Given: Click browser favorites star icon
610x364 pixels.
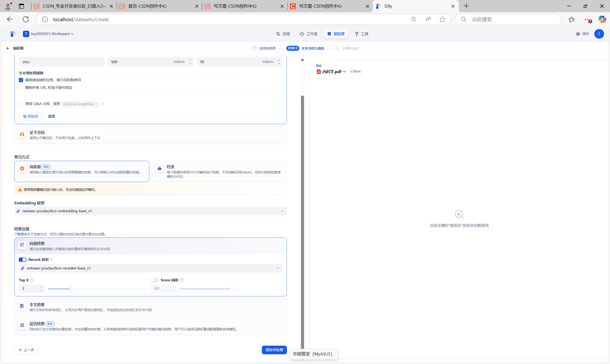Looking at the screenshot, I should (x=442, y=19).
